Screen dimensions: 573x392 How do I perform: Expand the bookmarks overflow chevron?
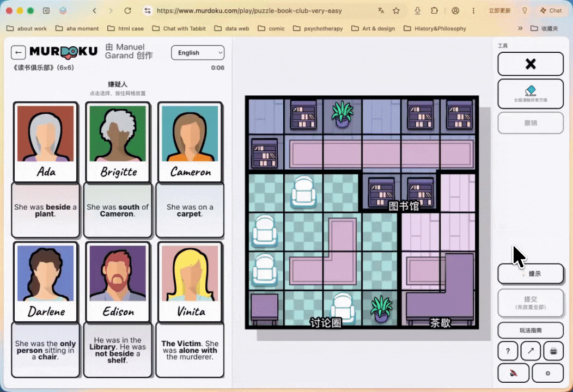[x=520, y=28]
